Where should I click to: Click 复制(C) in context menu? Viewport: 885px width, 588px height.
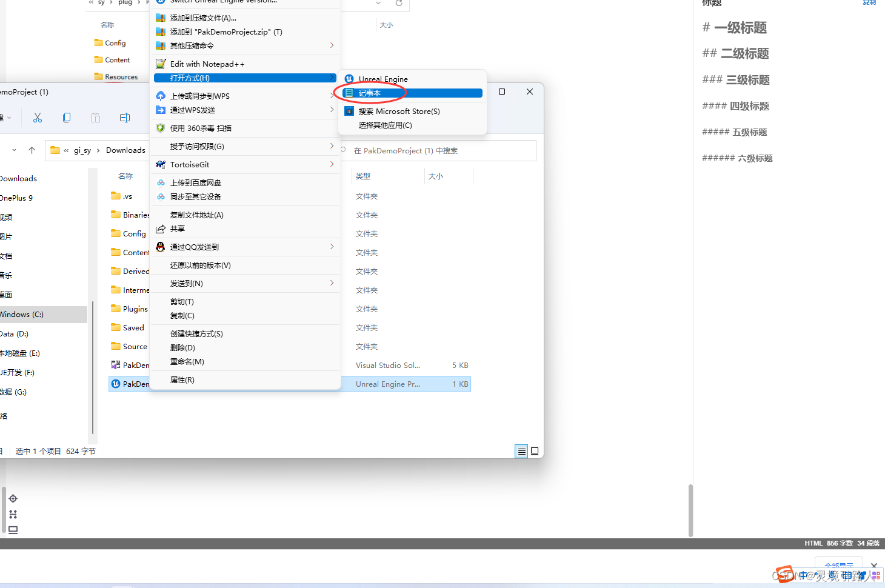tap(245, 315)
